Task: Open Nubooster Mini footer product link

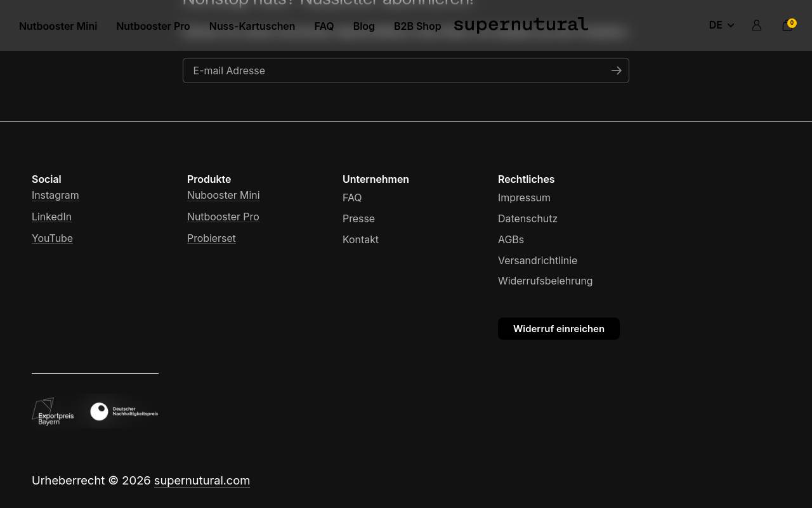Action: [x=223, y=195]
